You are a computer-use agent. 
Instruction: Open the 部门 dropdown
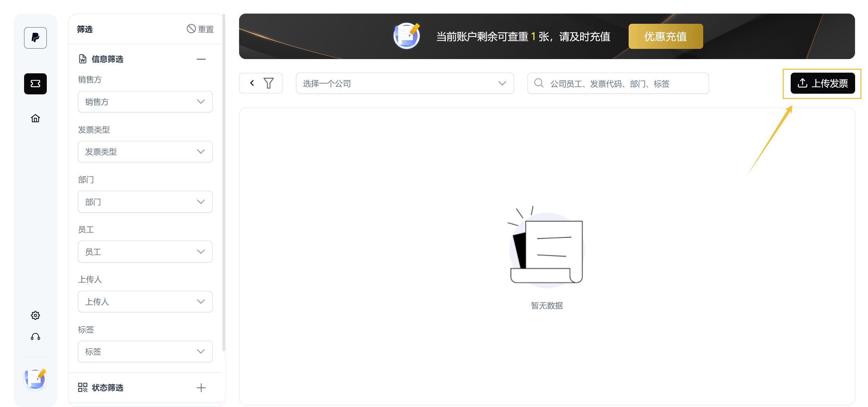click(145, 202)
